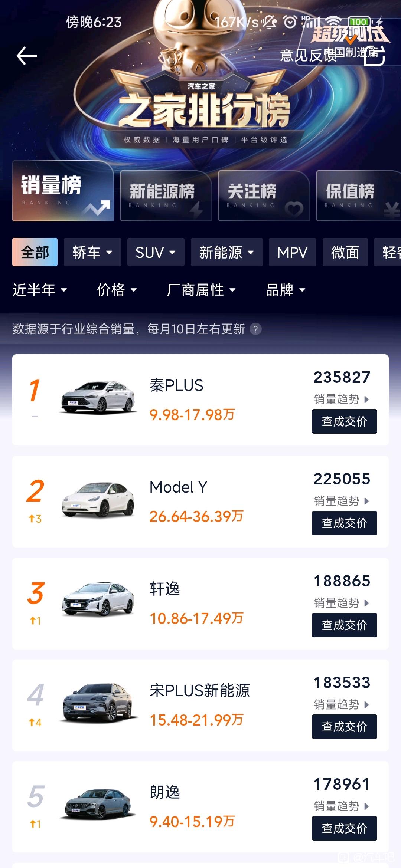Open Model Y sales trend arrow
This screenshot has width=401, height=868.
[366, 501]
